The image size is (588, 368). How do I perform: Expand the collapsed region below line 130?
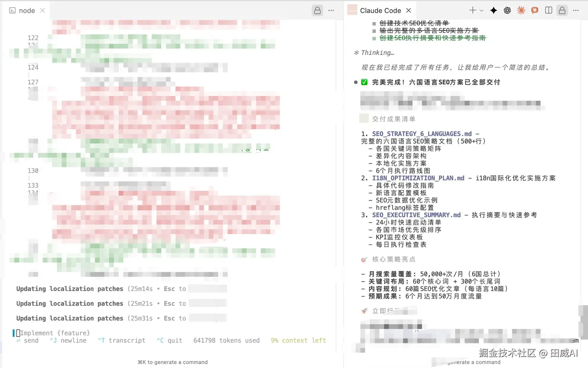coord(29,178)
